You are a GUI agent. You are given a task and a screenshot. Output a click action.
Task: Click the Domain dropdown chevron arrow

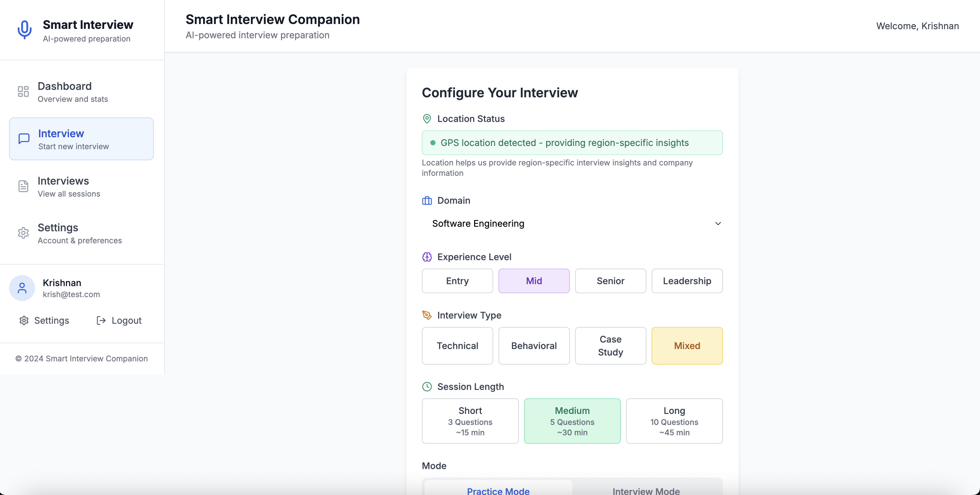tap(718, 223)
